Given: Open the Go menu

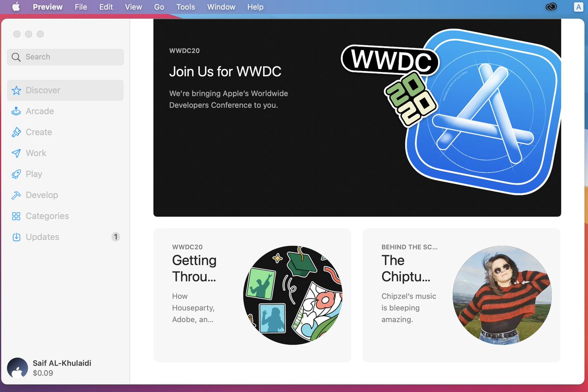Looking at the screenshot, I should click(x=159, y=7).
